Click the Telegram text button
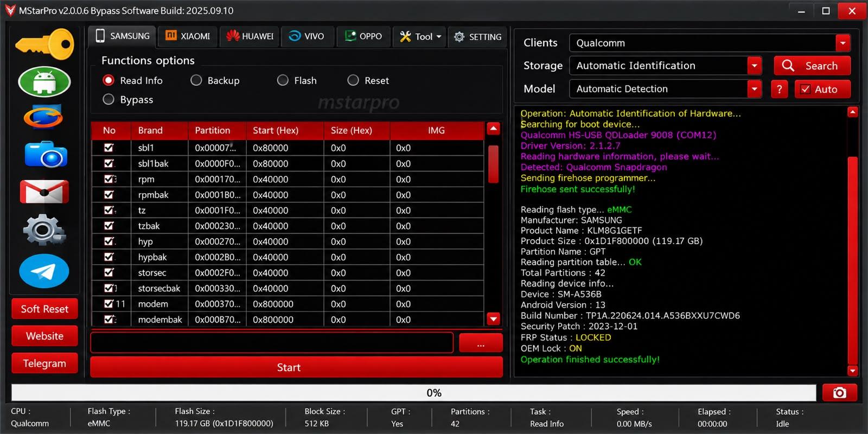This screenshot has height=434, width=868. pyautogui.click(x=44, y=363)
